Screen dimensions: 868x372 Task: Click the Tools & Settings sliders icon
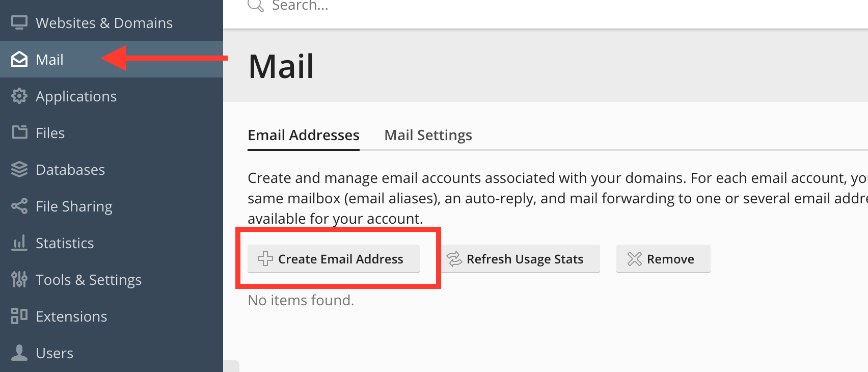(x=19, y=279)
